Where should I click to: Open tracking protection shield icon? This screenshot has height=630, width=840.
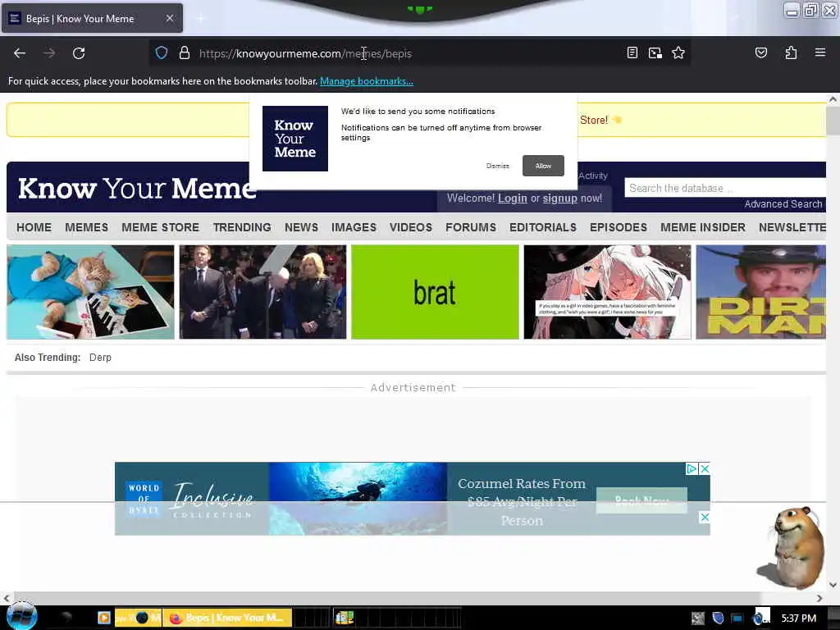(x=162, y=53)
